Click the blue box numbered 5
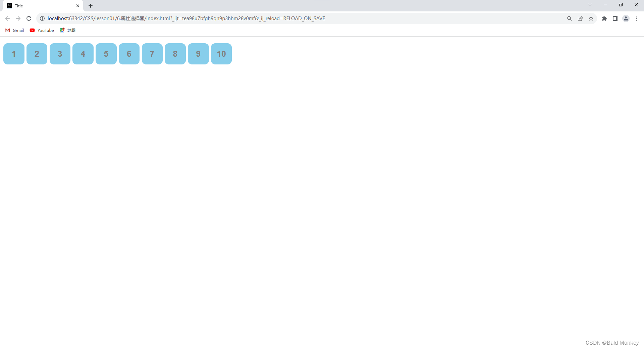 106,54
